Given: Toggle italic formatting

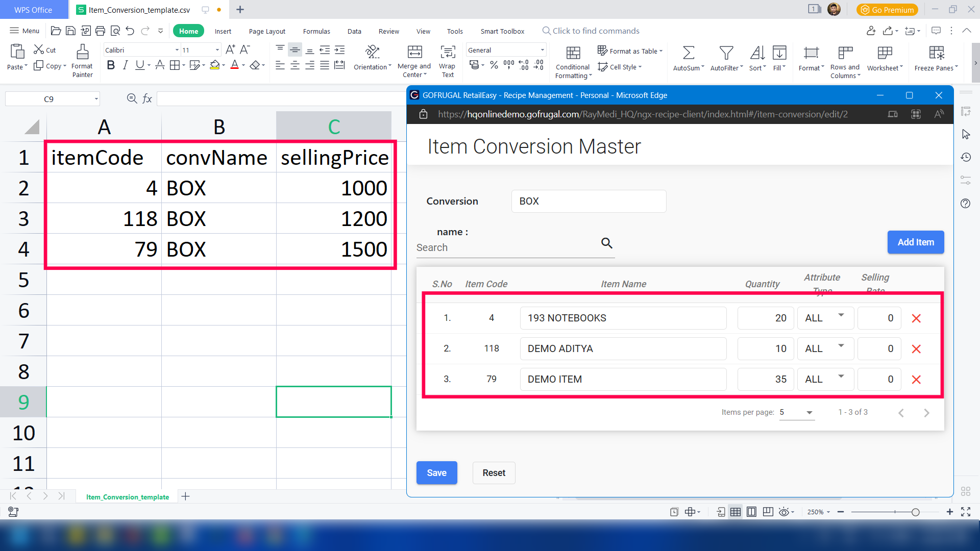Looking at the screenshot, I should click(x=125, y=65).
